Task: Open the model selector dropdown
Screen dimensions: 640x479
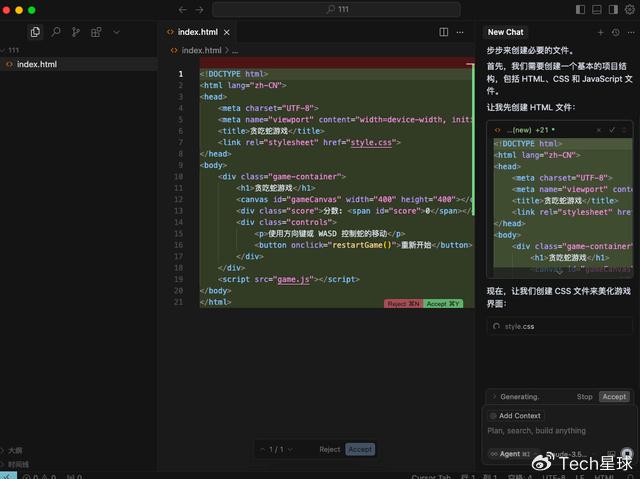Action: [x=568, y=454]
